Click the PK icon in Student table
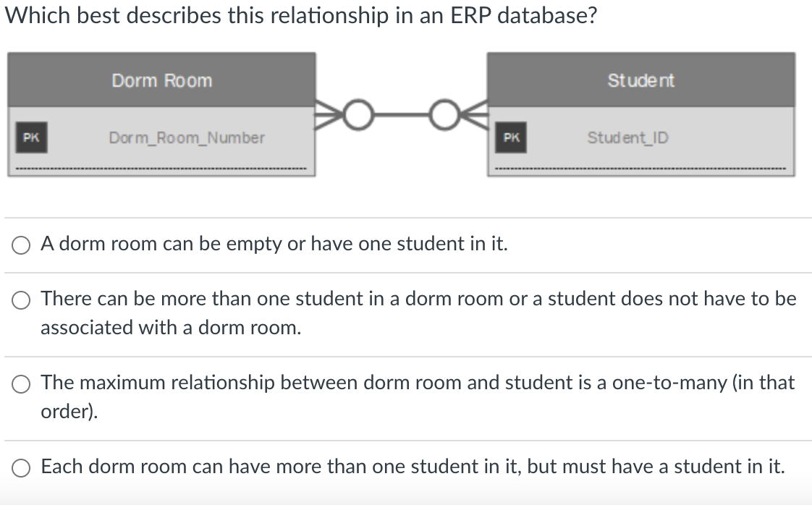The height and width of the screenshot is (505, 812). click(511, 137)
